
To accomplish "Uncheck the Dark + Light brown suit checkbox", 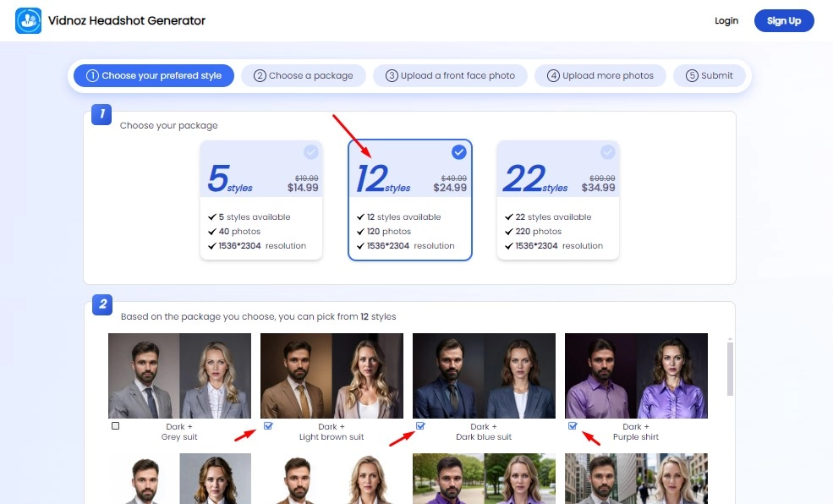I will coord(268,426).
